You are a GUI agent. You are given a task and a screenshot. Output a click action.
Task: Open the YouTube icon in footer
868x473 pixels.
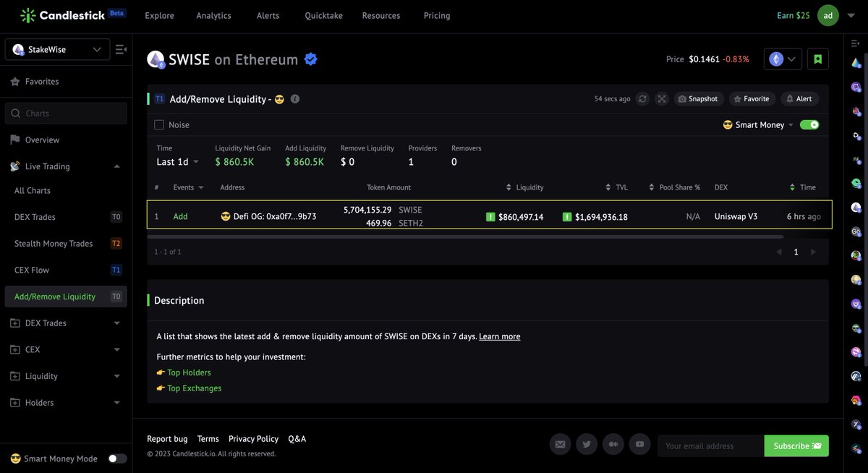point(639,444)
